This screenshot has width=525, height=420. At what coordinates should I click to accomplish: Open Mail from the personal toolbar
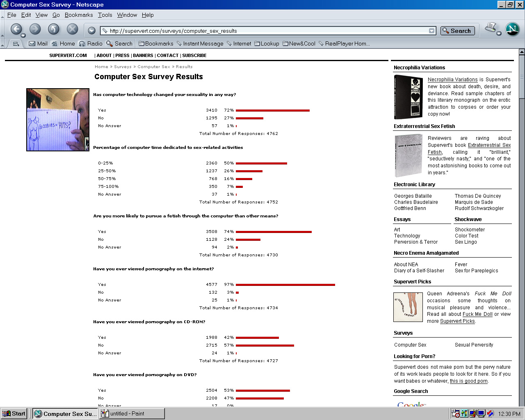click(x=38, y=43)
